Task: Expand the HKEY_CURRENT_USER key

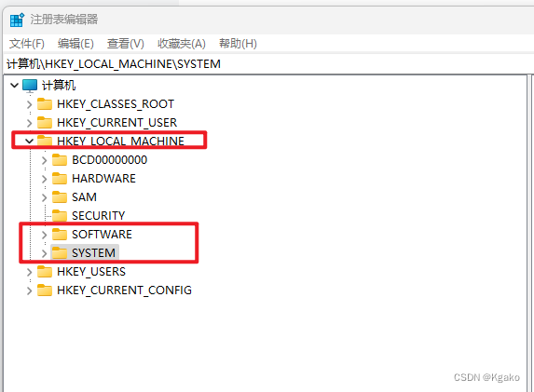Action: (x=30, y=123)
